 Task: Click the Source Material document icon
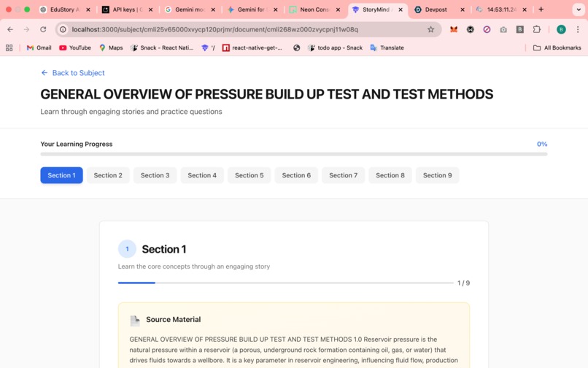coord(135,321)
